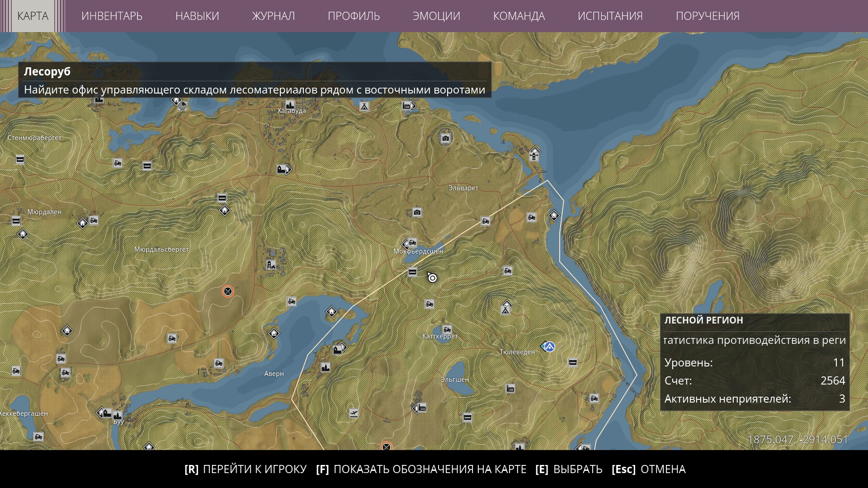Click [F] ПОКАЗАТЬ ОБОЗНАЧЕНИЯ НА КАРТЕ
The height and width of the screenshot is (488, 868).
click(421, 469)
